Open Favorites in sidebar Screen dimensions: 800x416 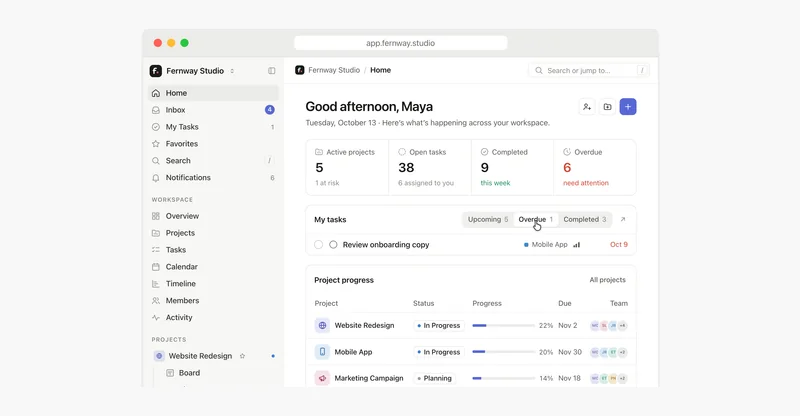(x=213, y=143)
